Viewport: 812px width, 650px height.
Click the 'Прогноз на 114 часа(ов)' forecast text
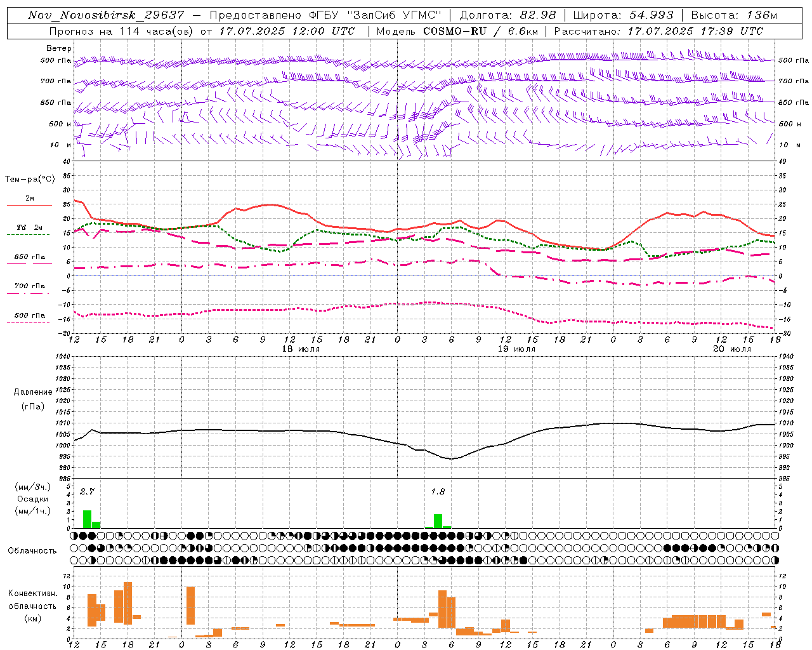[121, 31]
